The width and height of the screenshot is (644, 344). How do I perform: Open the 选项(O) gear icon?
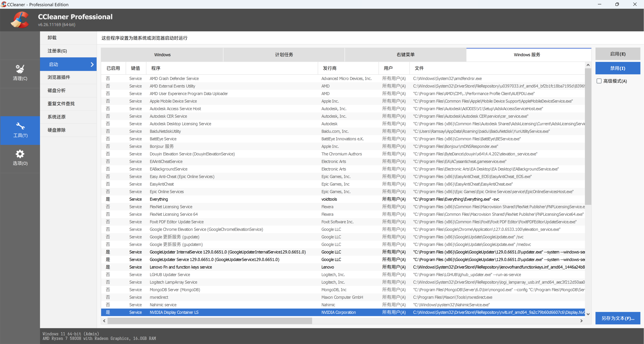tap(20, 154)
